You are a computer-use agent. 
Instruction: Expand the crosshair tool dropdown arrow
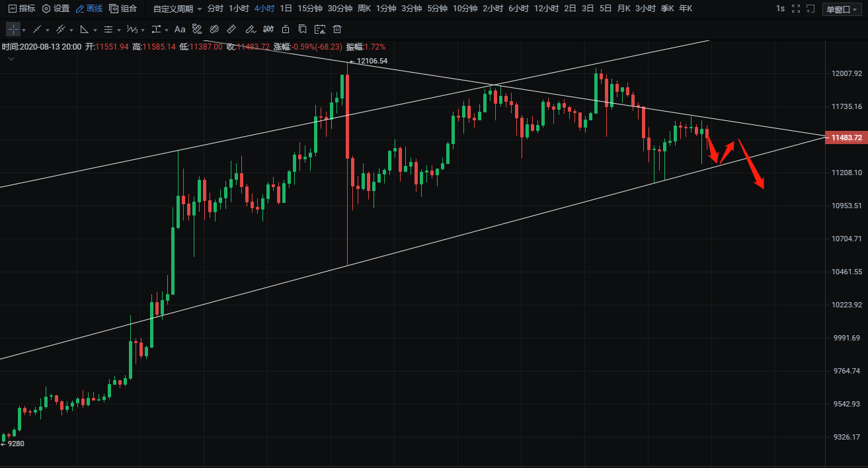(x=24, y=30)
